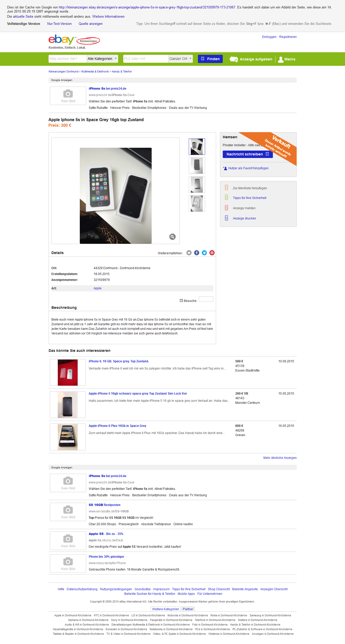Select the fourth thumbnail showing the box
345x644 pixels.
point(197,204)
